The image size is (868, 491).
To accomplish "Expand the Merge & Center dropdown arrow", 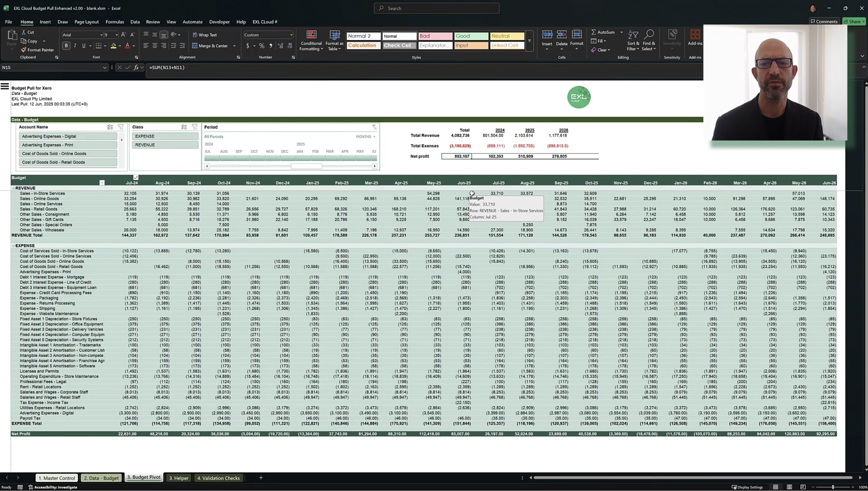I will [234, 46].
